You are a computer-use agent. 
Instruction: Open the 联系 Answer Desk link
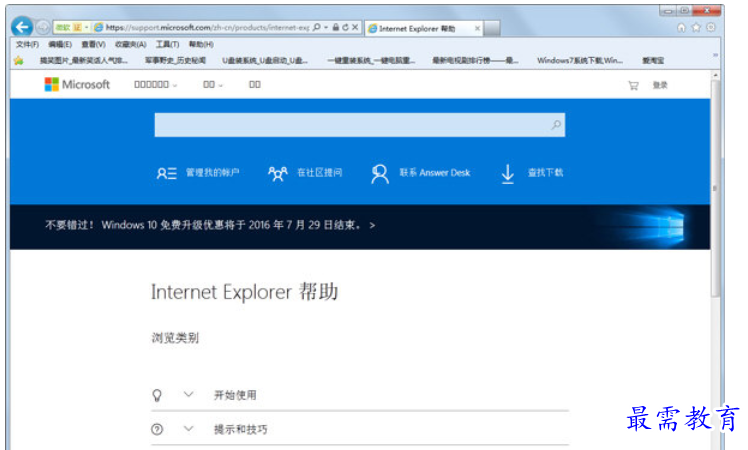tap(435, 173)
